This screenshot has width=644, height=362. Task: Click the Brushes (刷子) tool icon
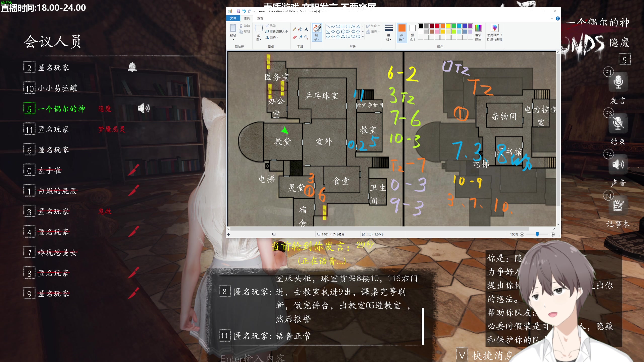[x=317, y=28]
